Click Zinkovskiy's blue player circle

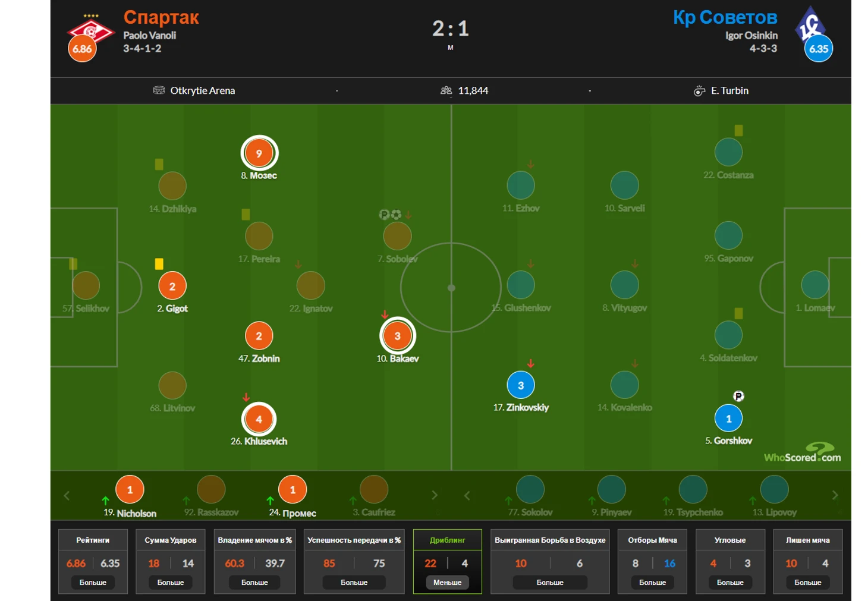521,385
